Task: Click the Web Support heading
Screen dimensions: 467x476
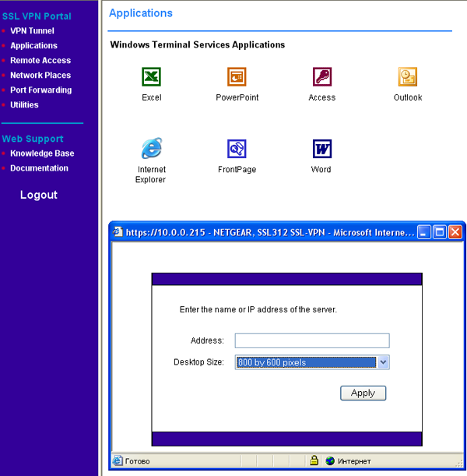Action: 33,139
